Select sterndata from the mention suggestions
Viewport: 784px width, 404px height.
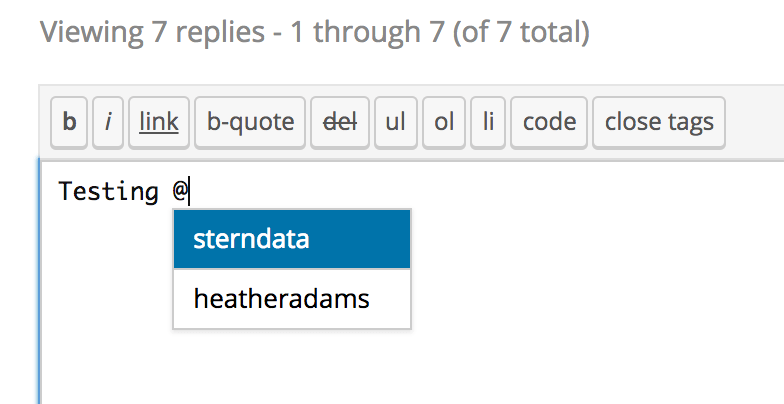(292, 239)
